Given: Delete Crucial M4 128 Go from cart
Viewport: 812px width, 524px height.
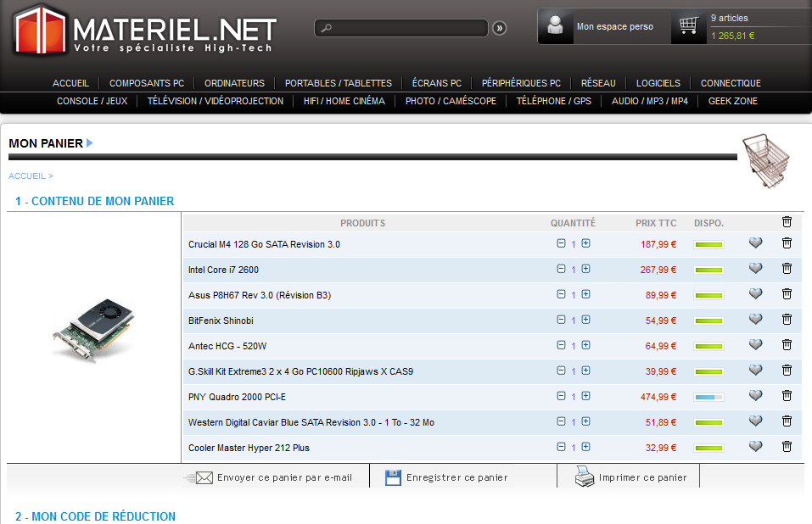Looking at the screenshot, I should (x=787, y=243).
